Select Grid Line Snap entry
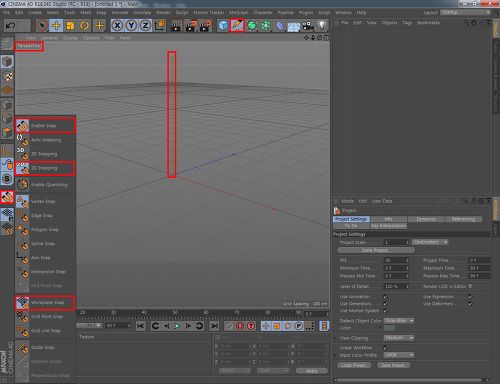This screenshot has height=384, width=500. click(45, 331)
